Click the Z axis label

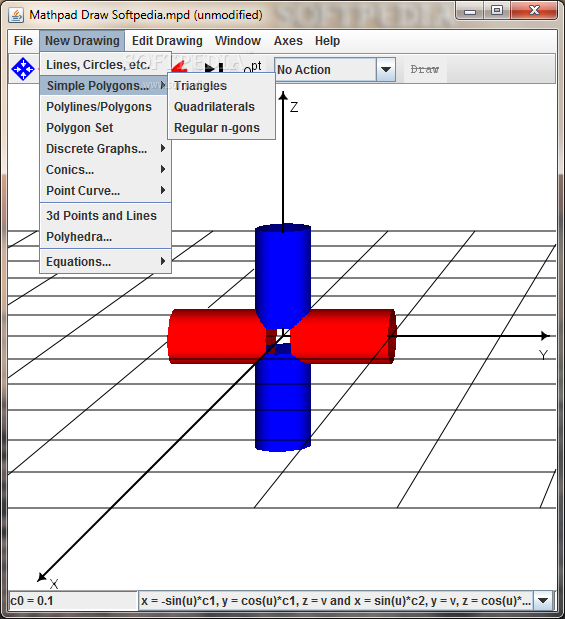(x=294, y=107)
